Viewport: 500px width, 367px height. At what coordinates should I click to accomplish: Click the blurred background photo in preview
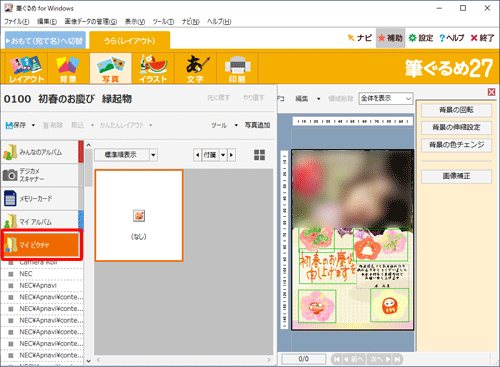pyautogui.click(x=353, y=188)
